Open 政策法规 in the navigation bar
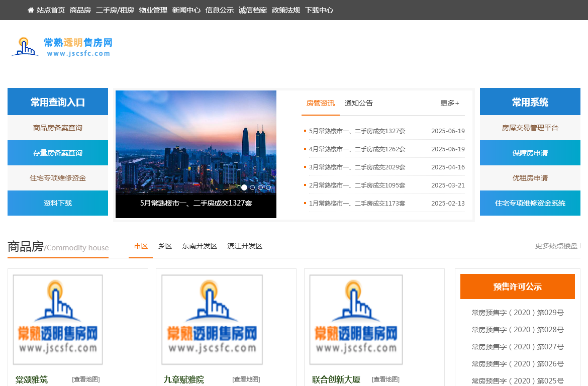588x386 pixels. click(x=284, y=10)
